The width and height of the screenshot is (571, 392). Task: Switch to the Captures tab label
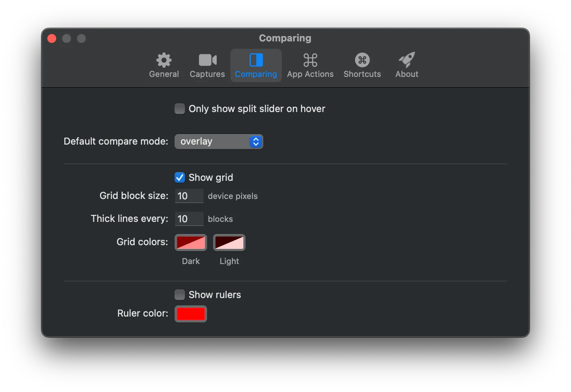coord(207,74)
